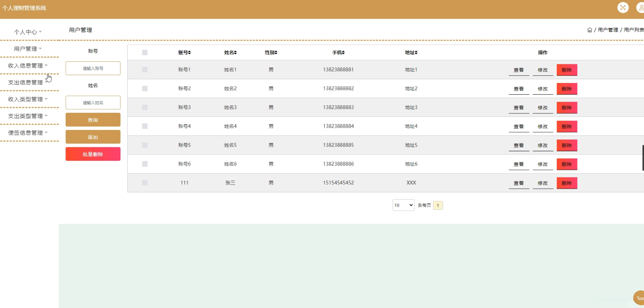Expand the 收入类型管理 sidebar menu
644x308 pixels.
27,99
